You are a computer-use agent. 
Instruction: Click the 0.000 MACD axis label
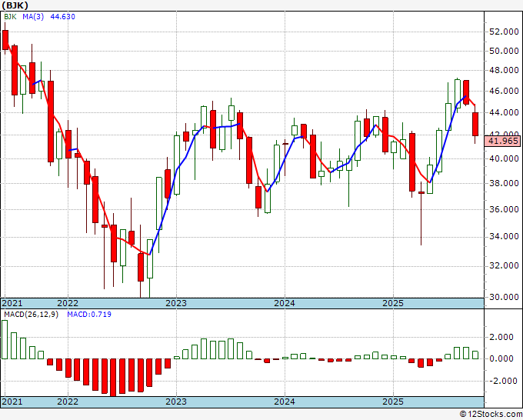pyautogui.click(x=501, y=359)
